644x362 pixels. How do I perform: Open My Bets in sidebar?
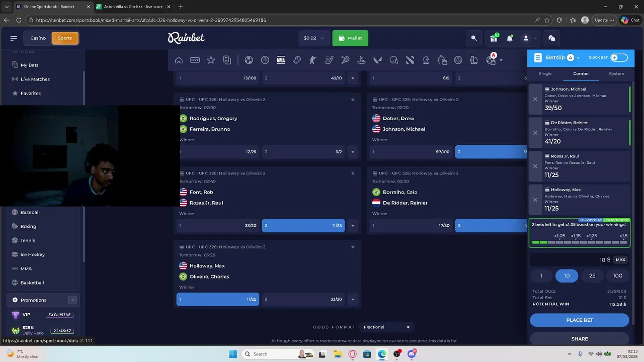29,65
